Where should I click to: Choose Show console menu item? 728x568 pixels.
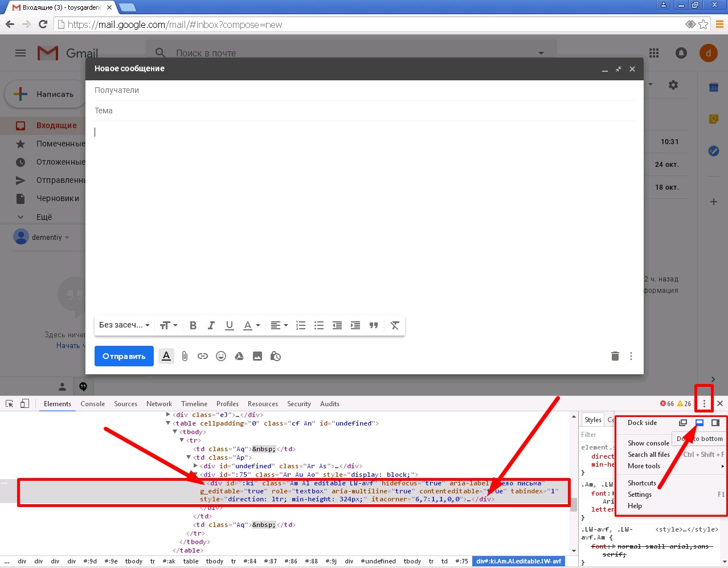click(x=648, y=443)
